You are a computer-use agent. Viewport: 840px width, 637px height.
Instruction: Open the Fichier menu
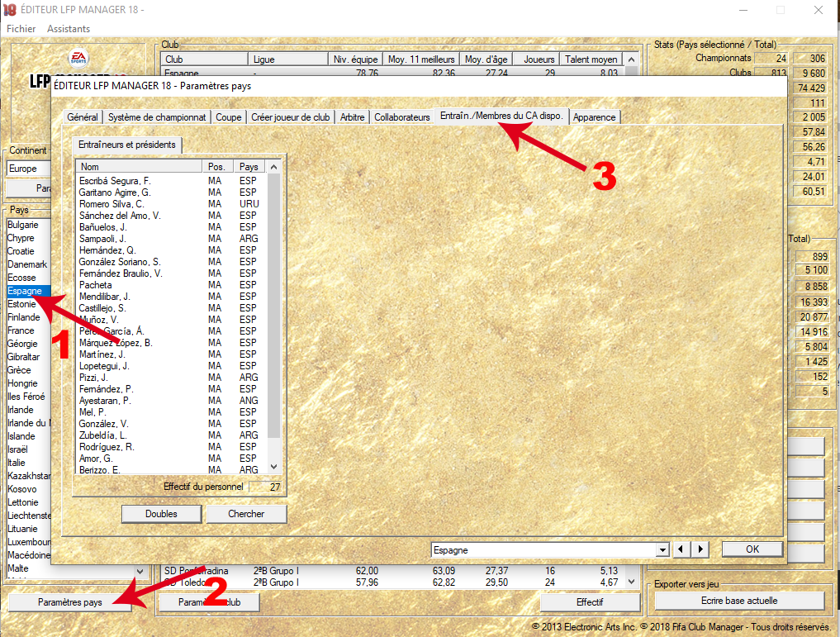(x=21, y=29)
